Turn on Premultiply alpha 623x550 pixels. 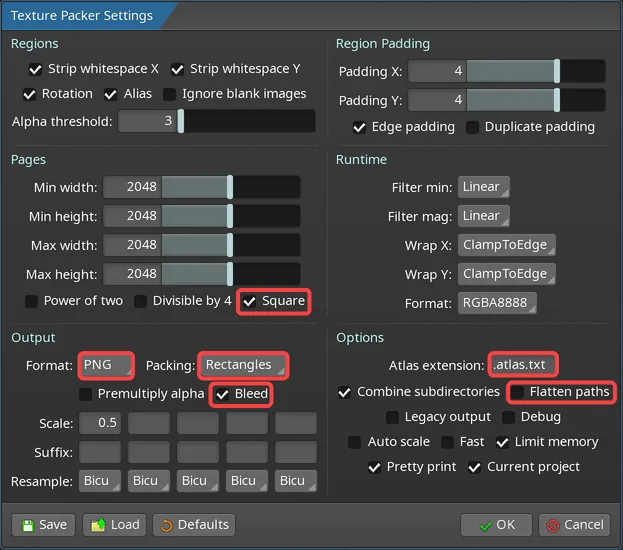[87, 394]
